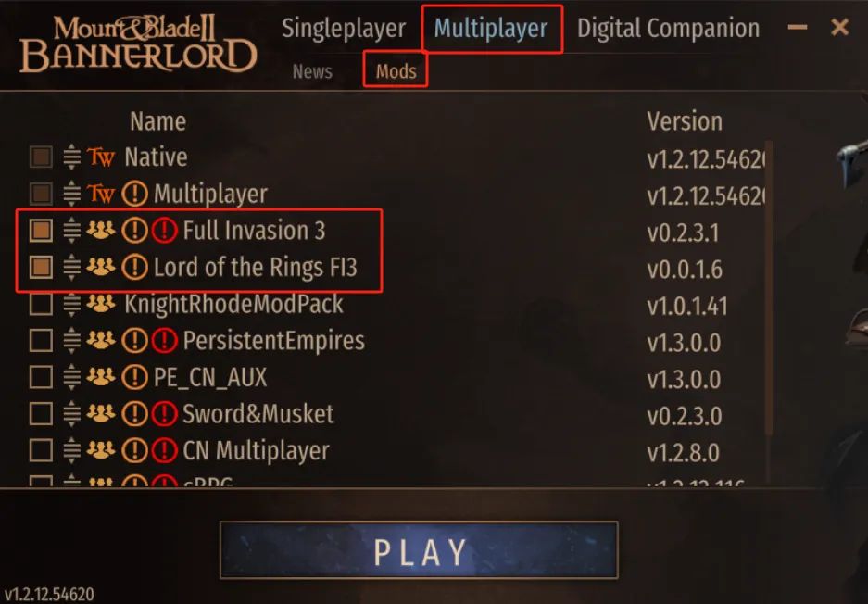
Task: Click the orange warning icon beside Lord of the Rings FI3
Action: tap(134, 268)
